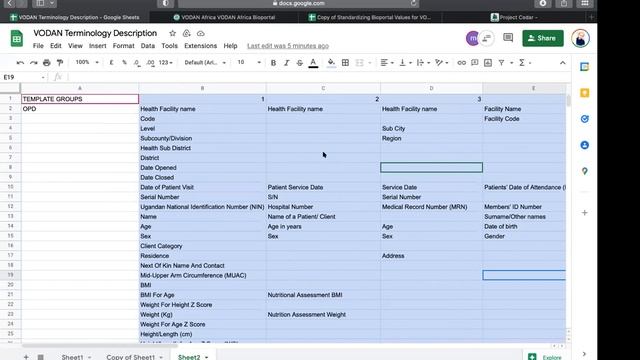Open text rotation dropdown
The width and height of the screenshot is (640, 360).
point(442,63)
